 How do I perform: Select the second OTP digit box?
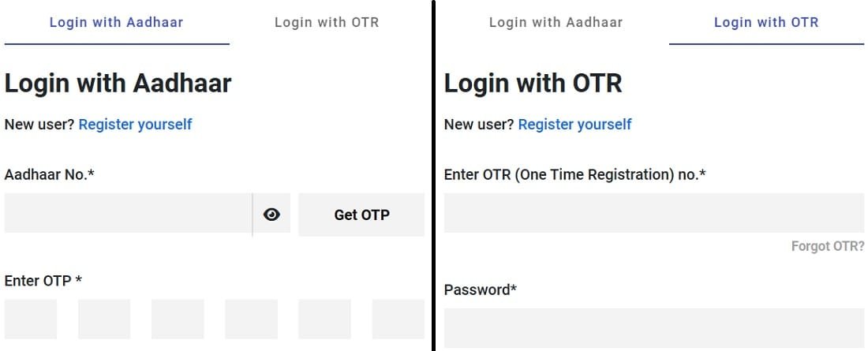point(104,319)
